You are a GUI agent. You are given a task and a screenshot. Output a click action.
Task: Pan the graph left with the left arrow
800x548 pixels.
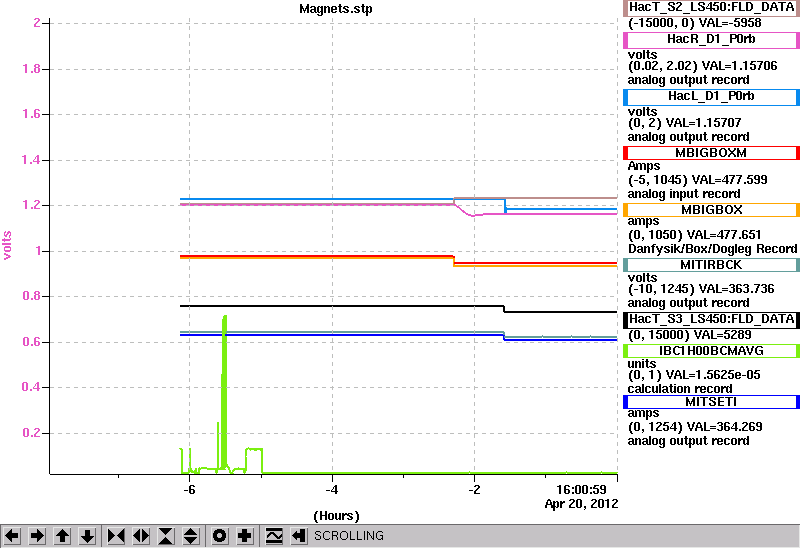tap(12, 536)
